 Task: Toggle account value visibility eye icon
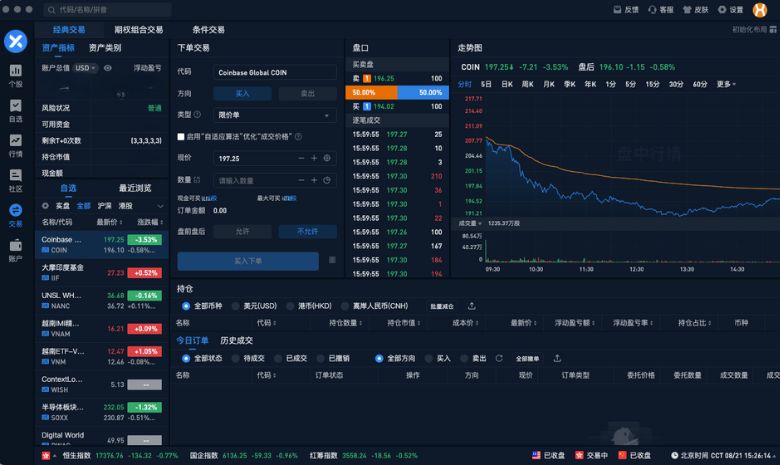point(107,68)
